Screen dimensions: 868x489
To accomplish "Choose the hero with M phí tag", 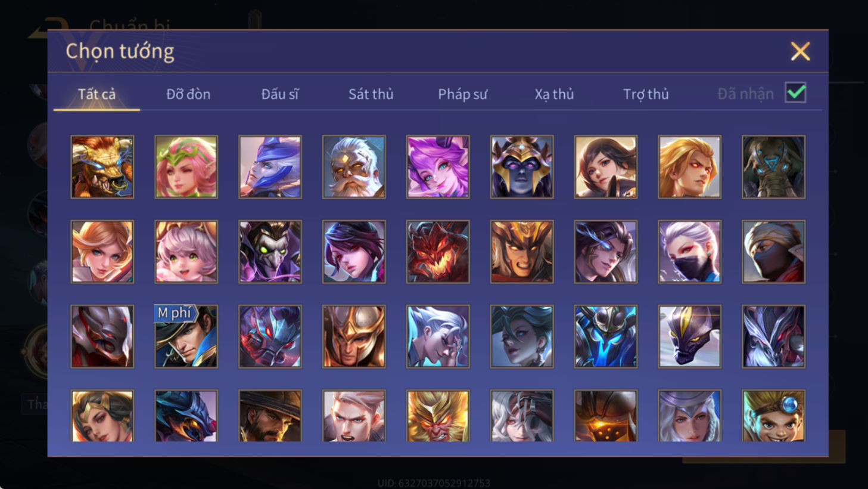I will [186, 336].
